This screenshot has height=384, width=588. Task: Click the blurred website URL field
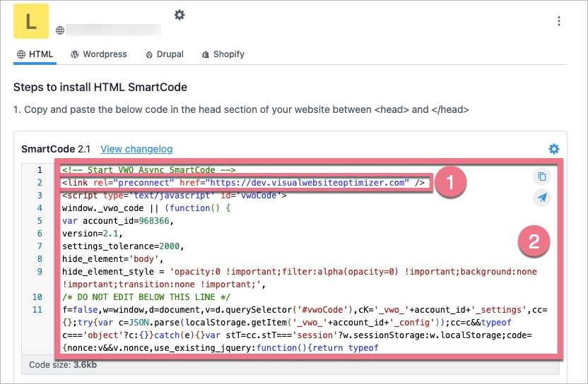[113, 30]
